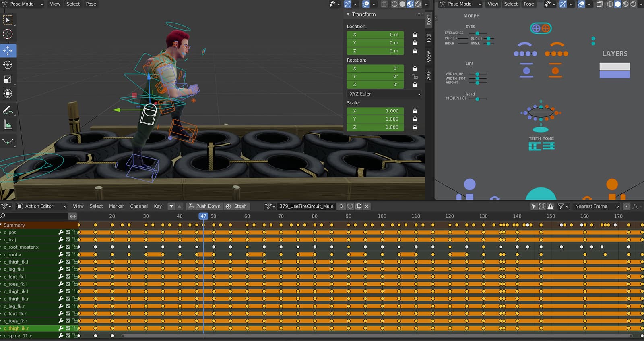Uncheck the c_traj channel checkbox
This screenshot has width=644, height=341.
point(68,240)
